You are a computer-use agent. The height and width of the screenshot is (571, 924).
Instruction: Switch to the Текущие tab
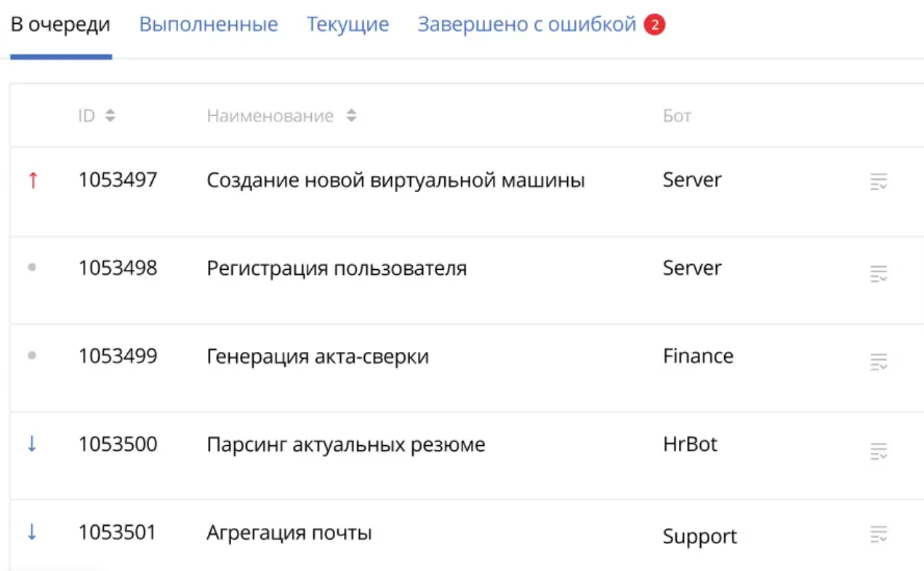(347, 25)
